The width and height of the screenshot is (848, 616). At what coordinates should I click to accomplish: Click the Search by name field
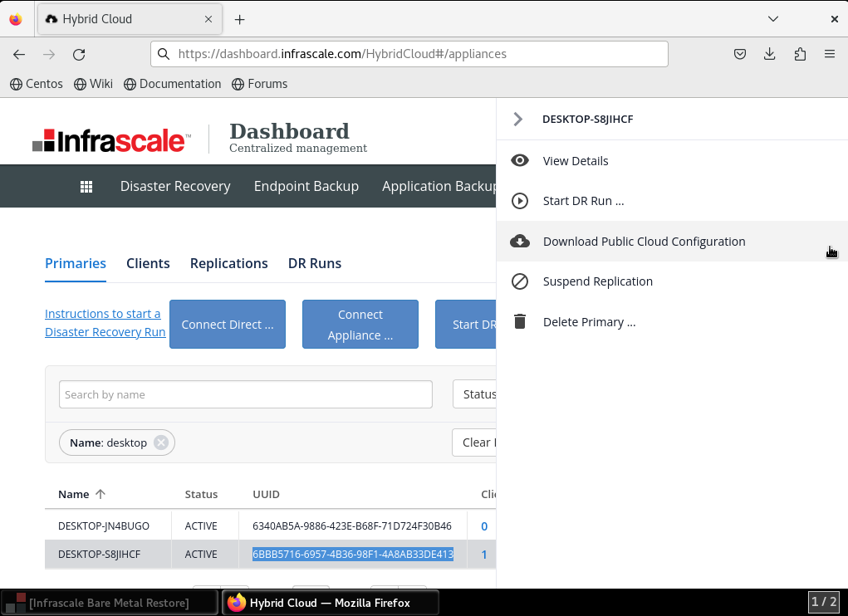click(x=246, y=394)
